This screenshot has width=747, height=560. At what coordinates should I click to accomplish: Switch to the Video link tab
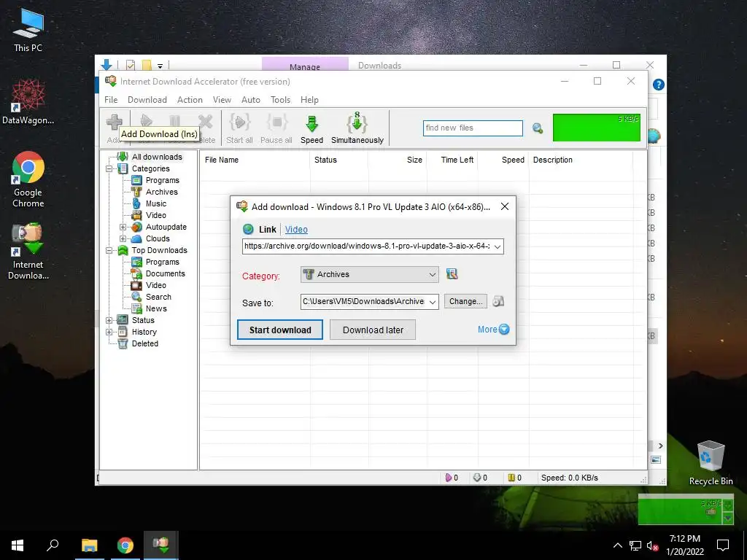click(x=296, y=229)
